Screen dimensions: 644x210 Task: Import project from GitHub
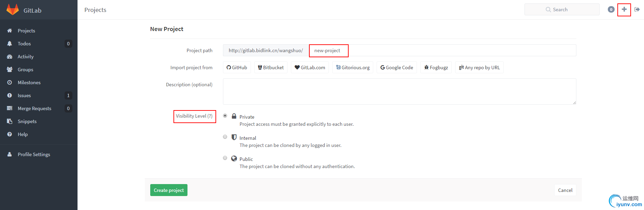pyautogui.click(x=237, y=67)
